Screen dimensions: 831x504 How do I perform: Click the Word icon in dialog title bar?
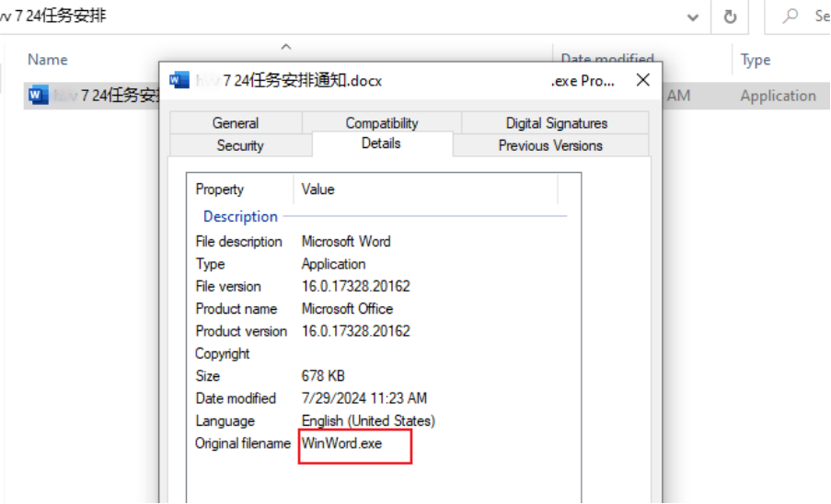tap(179, 80)
